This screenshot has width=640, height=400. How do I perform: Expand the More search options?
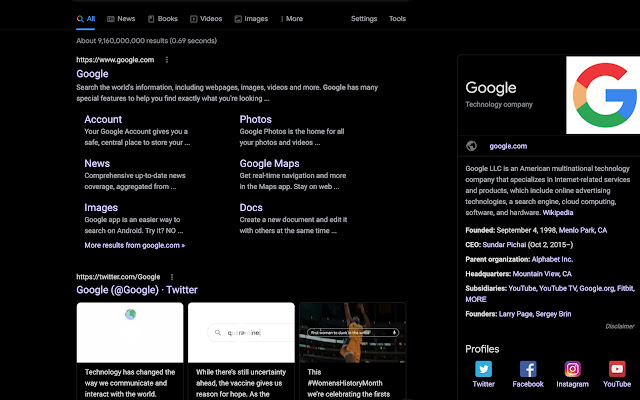(292, 19)
